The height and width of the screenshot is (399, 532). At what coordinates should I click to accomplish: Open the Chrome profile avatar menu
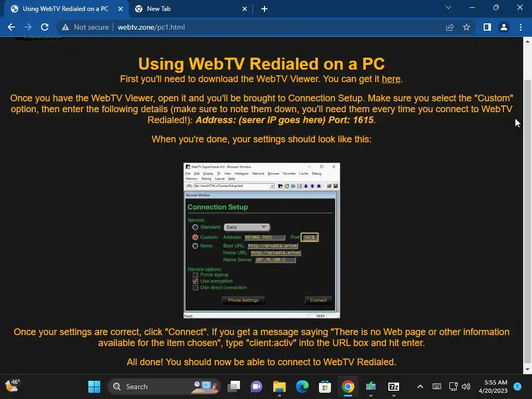[504, 27]
